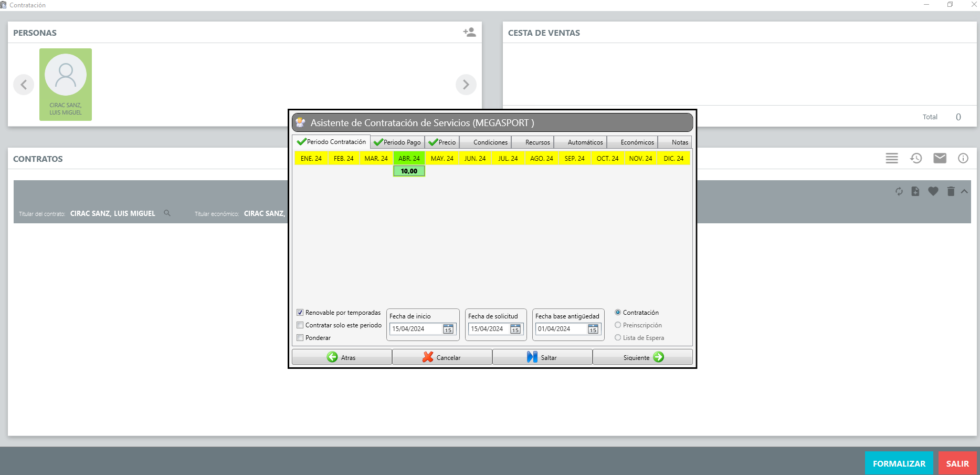Open the Notas tab
Screen dimensions: 980x475
675,142
